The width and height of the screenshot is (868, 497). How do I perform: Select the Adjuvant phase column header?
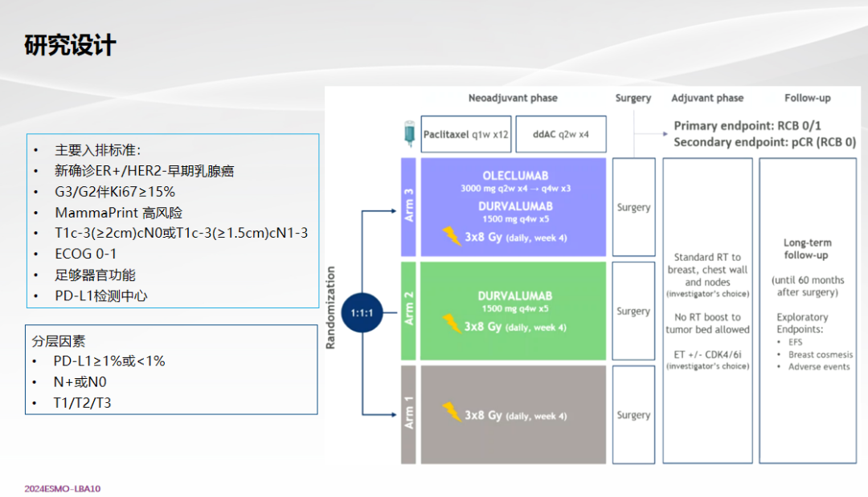707,98
